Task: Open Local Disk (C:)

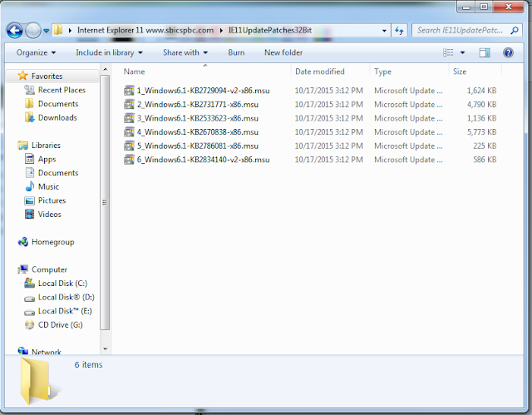Action: [62, 284]
